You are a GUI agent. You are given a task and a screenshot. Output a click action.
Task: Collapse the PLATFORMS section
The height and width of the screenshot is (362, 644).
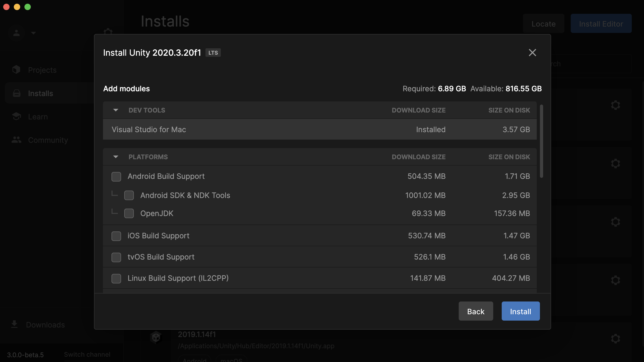[116, 157]
